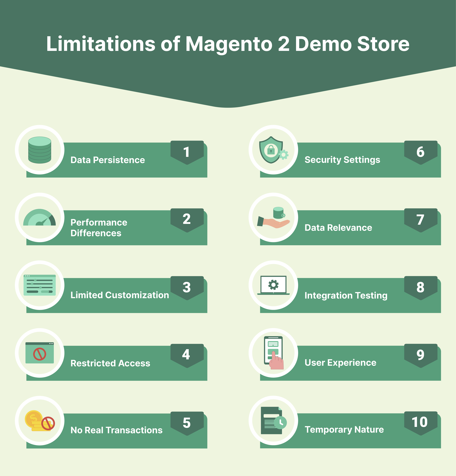Select the No Real Transactions green banner

(127, 429)
